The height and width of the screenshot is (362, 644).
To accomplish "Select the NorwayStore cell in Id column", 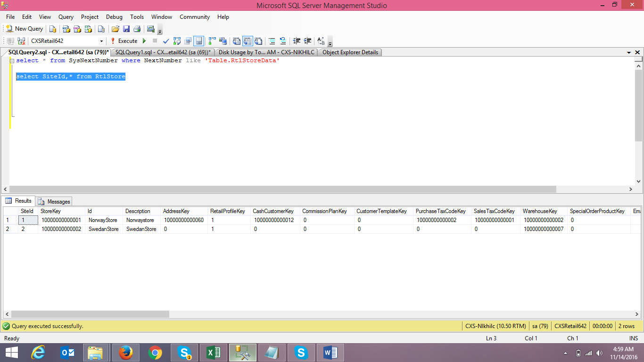I will [105, 220].
